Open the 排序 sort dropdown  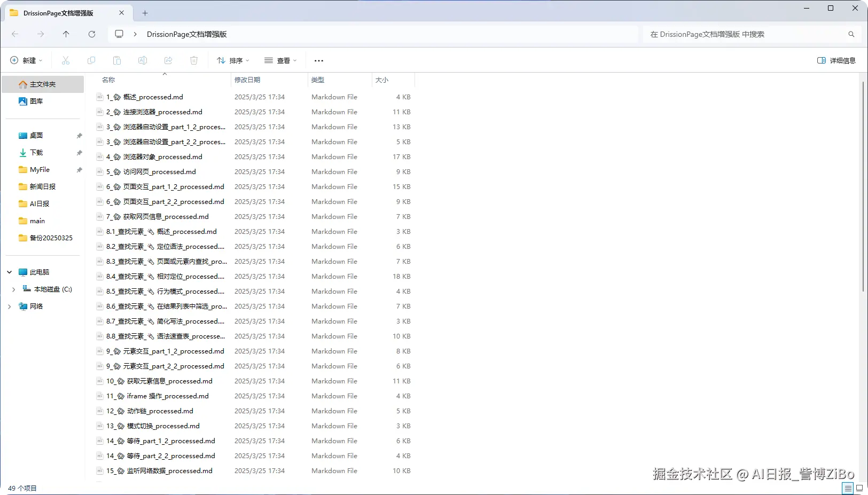(x=233, y=60)
